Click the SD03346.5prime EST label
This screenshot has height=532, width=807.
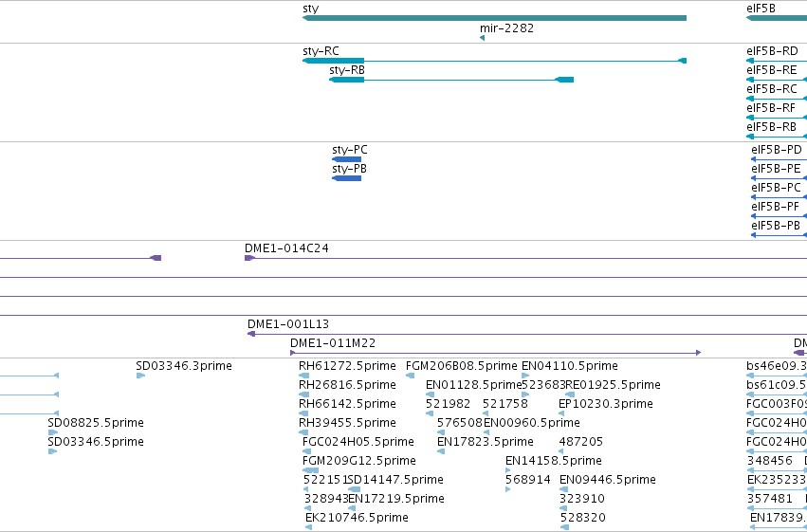coord(96,442)
